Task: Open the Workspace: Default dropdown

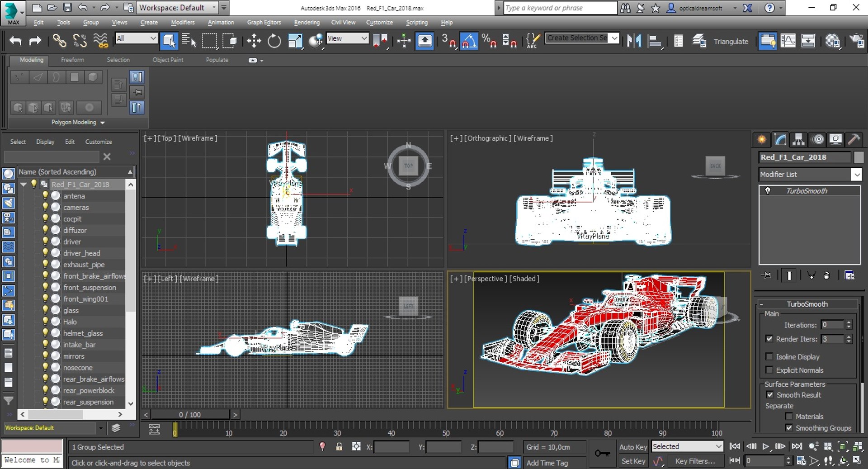Action: (x=178, y=8)
